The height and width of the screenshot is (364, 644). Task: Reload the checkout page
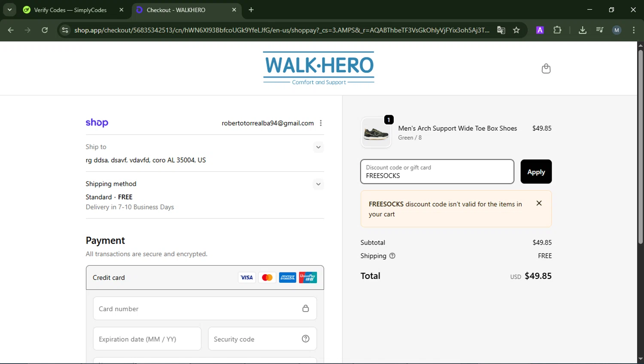(x=45, y=30)
